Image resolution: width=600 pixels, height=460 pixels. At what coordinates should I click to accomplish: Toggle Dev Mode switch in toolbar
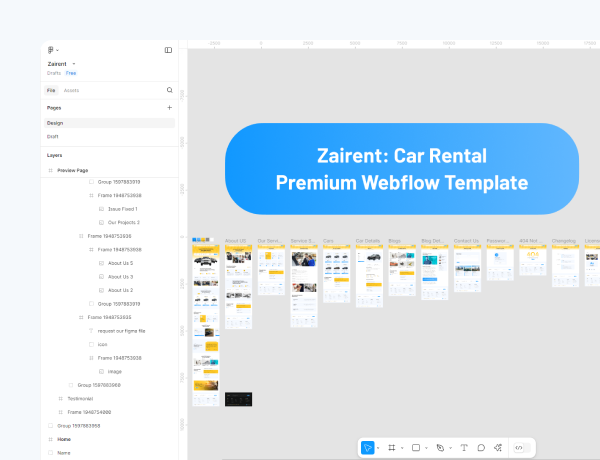522,447
